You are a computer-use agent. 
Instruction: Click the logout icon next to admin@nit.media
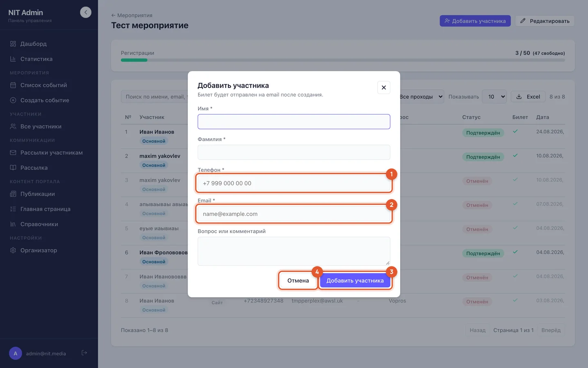(84, 353)
